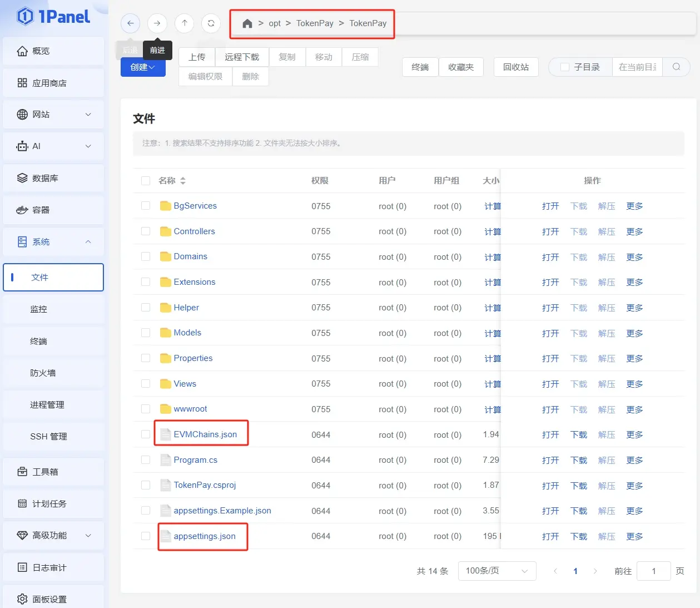Check the EVMChains.json row checkbox
Image resolution: width=700 pixels, height=608 pixels.
tap(146, 434)
